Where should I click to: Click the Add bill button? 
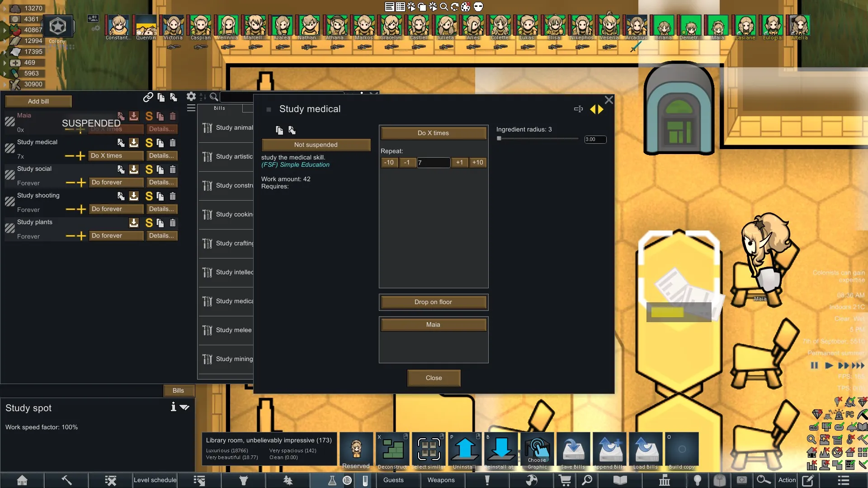click(x=38, y=101)
